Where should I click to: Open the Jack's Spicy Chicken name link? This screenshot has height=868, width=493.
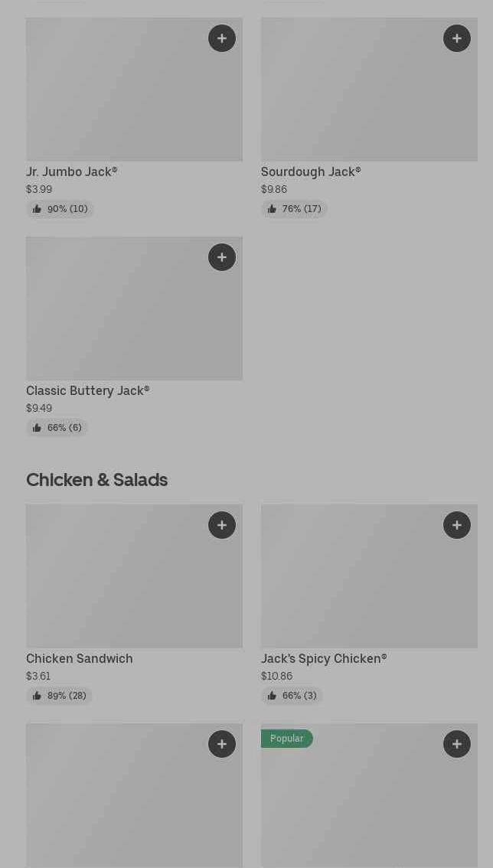pos(324,659)
